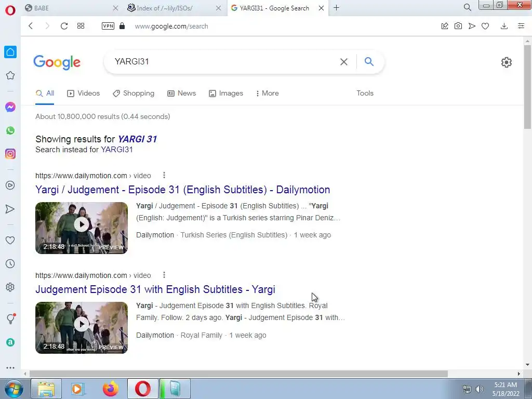Image resolution: width=532 pixels, height=399 pixels.
Task: Open WhatsApp in the sidebar
Action: (x=10, y=130)
